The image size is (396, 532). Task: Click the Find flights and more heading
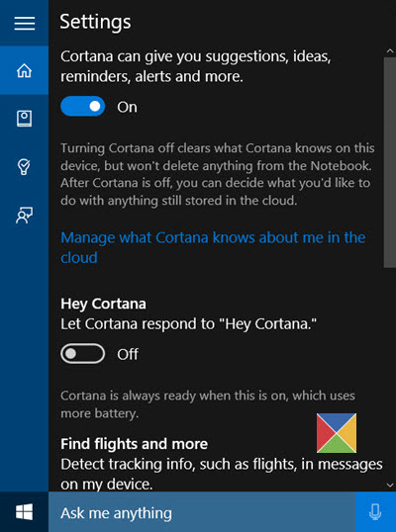[135, 444]
